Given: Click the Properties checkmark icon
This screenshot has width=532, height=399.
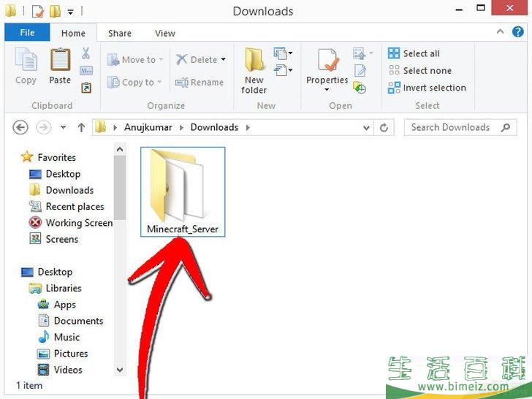Looking at the screenshot, I should tap(327, 60).
